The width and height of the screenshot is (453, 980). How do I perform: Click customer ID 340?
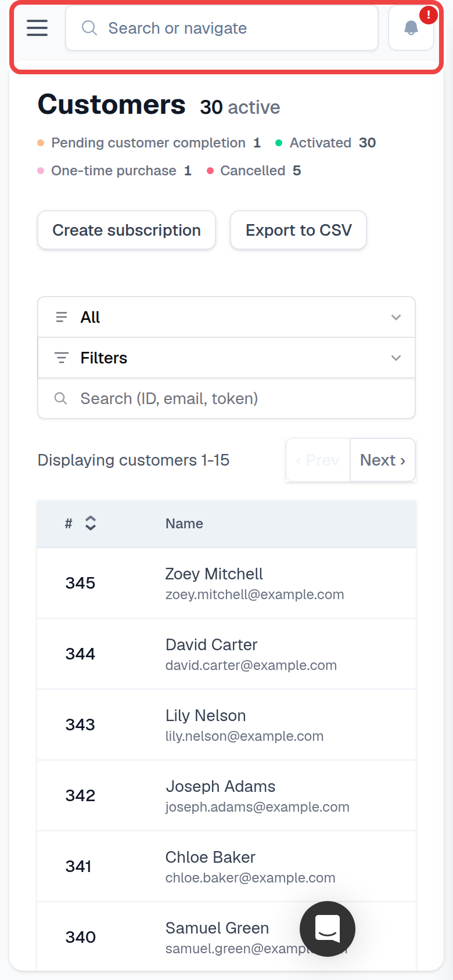click(80, 937)
